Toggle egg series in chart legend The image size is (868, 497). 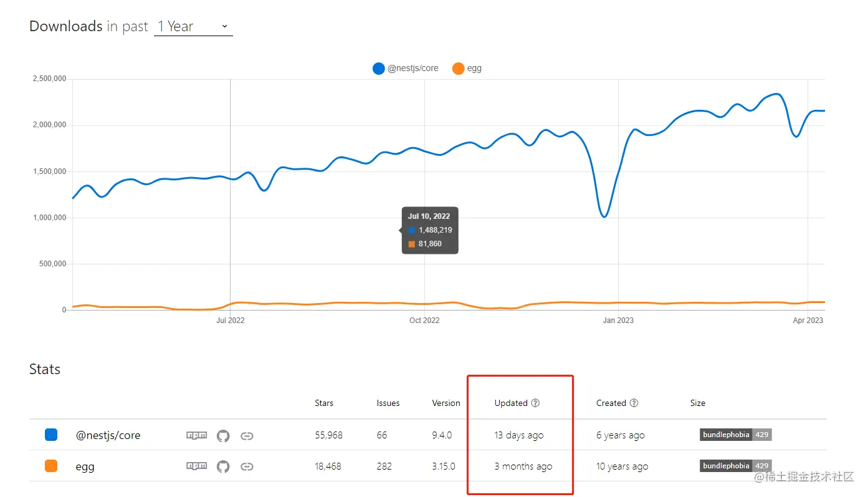(x=467, y=69)
